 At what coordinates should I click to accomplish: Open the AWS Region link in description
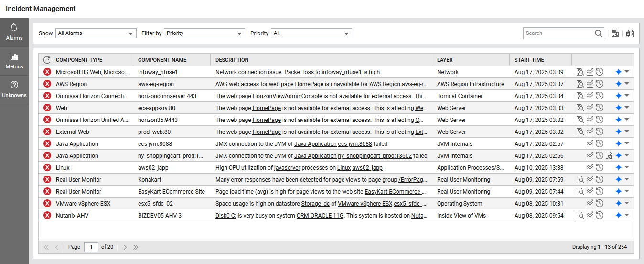[x=385, y=84]
